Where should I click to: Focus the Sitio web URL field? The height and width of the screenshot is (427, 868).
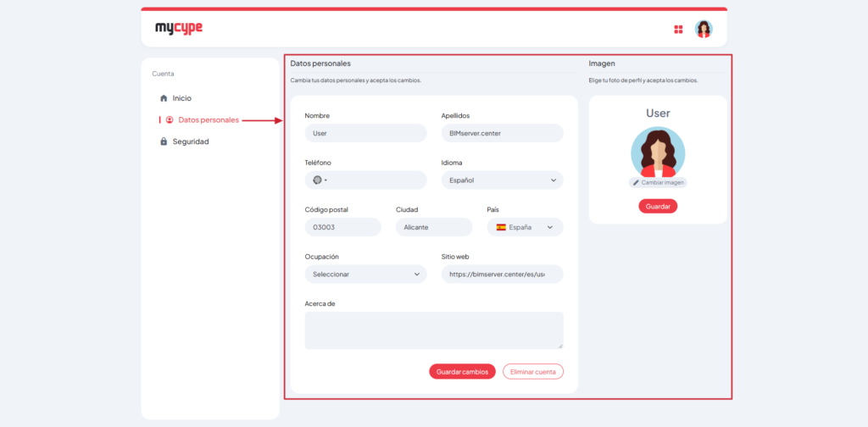[x=502, y=274]
